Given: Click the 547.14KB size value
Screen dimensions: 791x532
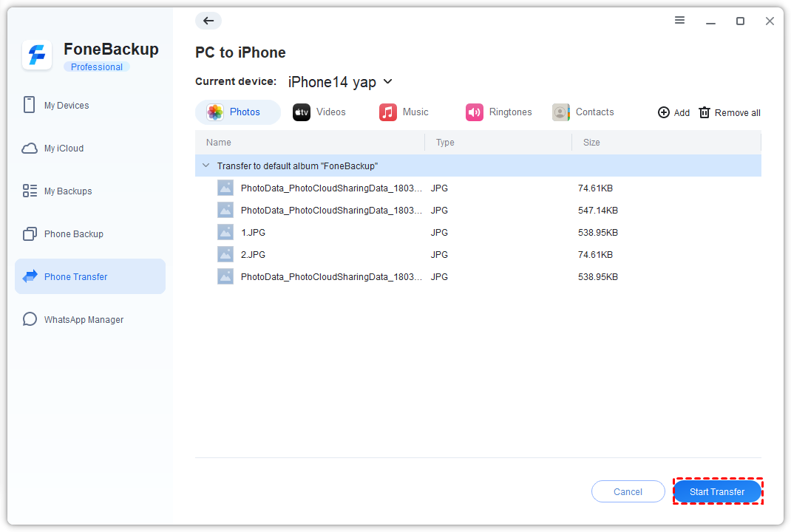Looking at the screenshot, I should tap(598, 211).
